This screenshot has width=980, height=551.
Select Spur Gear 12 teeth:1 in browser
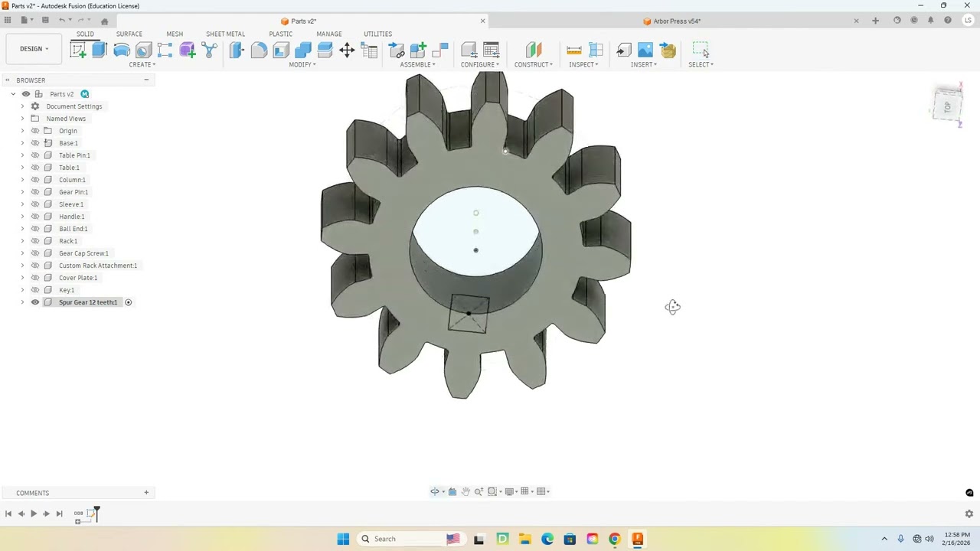point(88,302)
